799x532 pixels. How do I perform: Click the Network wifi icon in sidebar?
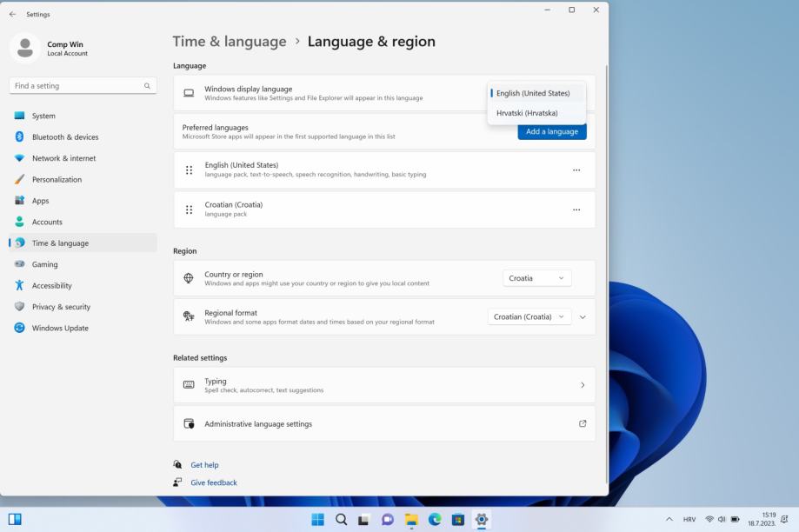point(19,158)
